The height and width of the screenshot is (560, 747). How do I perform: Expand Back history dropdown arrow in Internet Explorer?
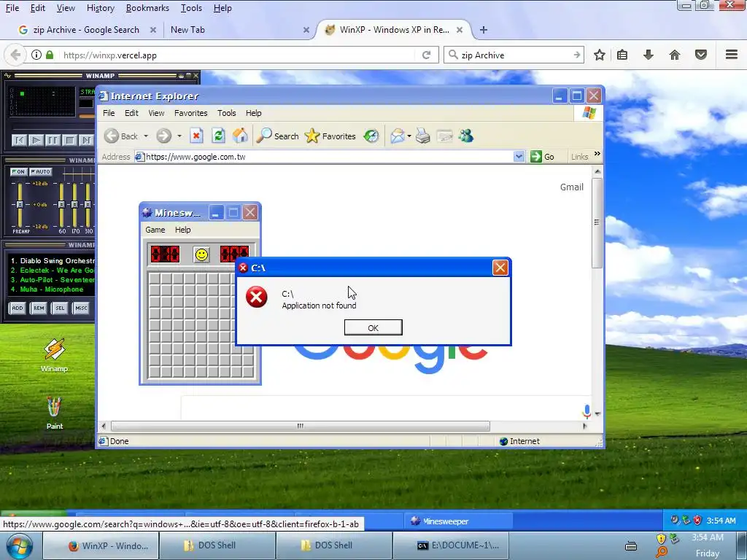(146, 136)
